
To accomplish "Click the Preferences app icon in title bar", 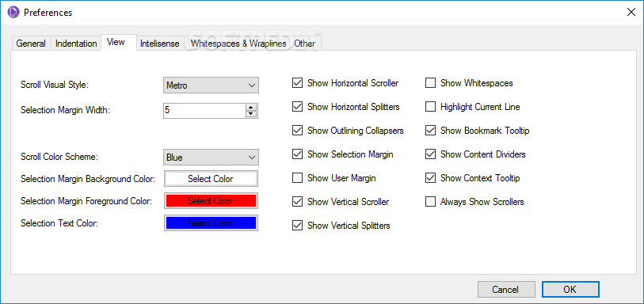I will pyautogui.click(x=13, y=13).
